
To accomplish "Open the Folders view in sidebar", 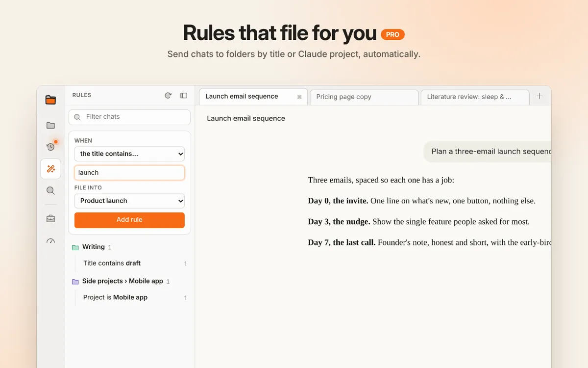I will 50,125.
